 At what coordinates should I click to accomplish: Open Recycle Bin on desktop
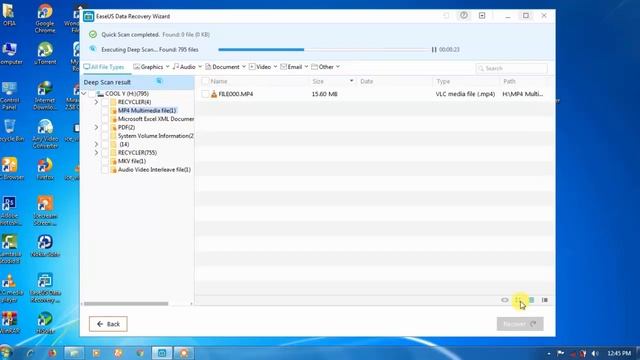click(9, 131)
